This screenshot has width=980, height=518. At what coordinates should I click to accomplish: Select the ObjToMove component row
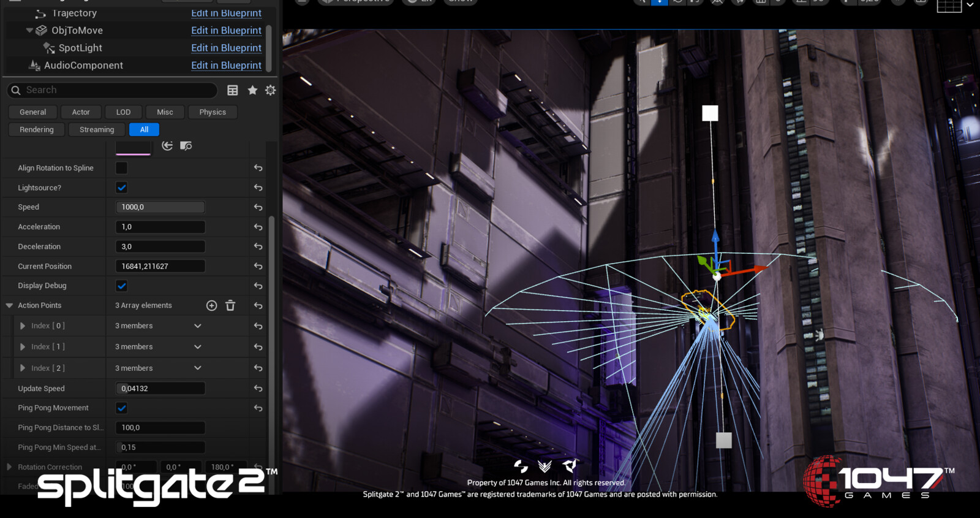click(x=77, y=30)
